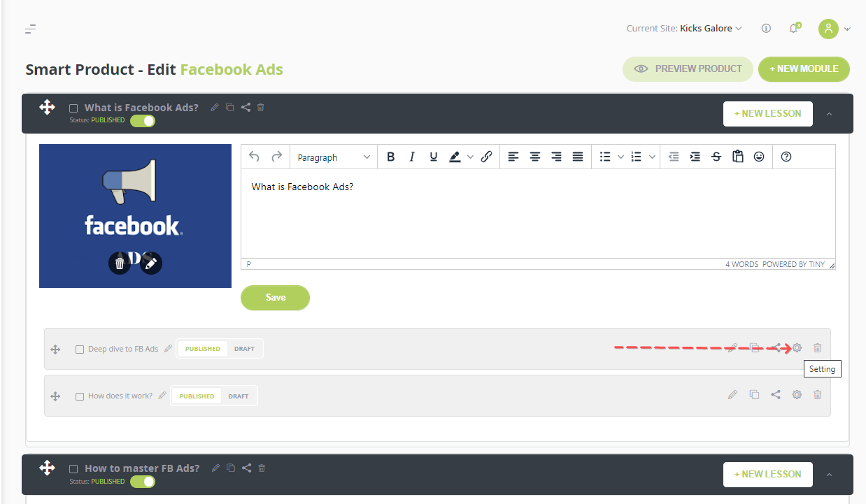Delete the What is Facebook Ads module
866x504 pixels.
tap(261, 108)
